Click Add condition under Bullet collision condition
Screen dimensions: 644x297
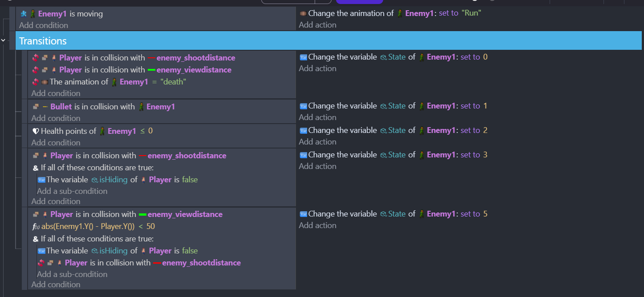[x=56, y=118]
